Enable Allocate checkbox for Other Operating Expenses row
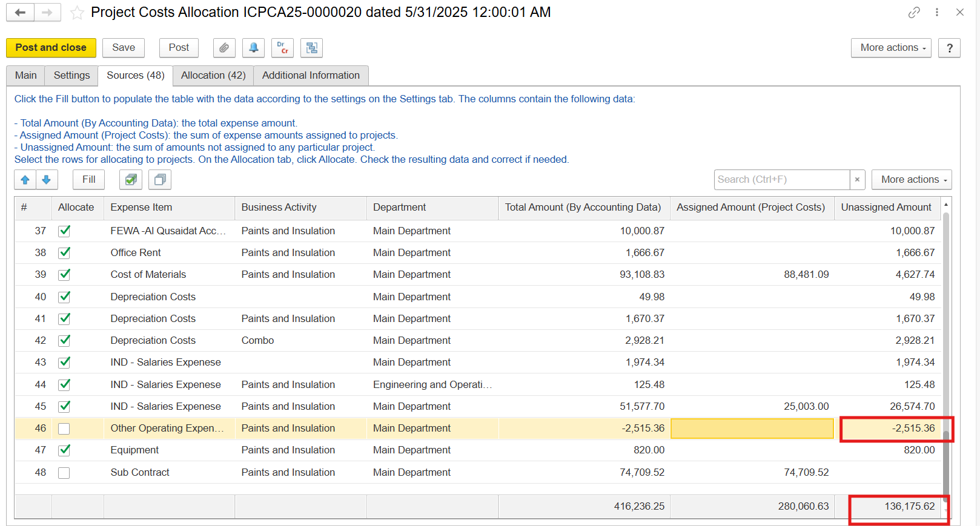This screenshot has height=526, width=980. (64, 429)
